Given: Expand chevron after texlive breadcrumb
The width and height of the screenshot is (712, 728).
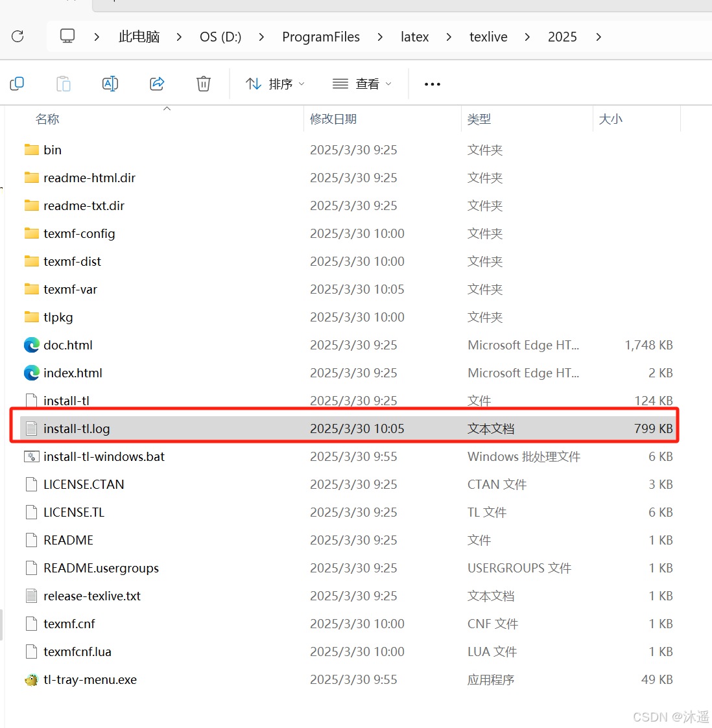Looking at the screenshot, I should (527, 37).
